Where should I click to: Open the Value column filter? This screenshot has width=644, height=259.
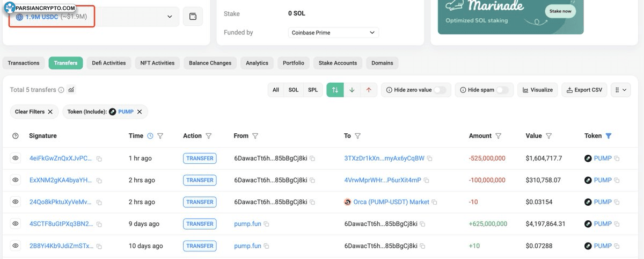(x=548, y=136)
